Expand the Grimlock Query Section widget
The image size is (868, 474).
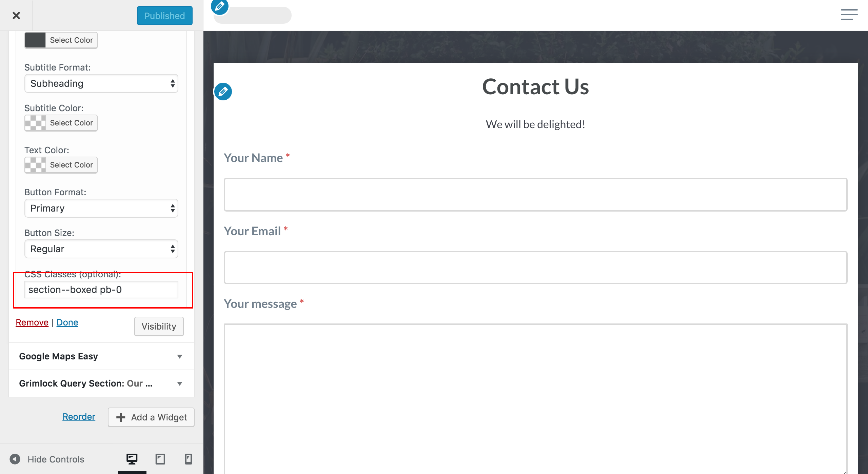click(x=101, y=383)
